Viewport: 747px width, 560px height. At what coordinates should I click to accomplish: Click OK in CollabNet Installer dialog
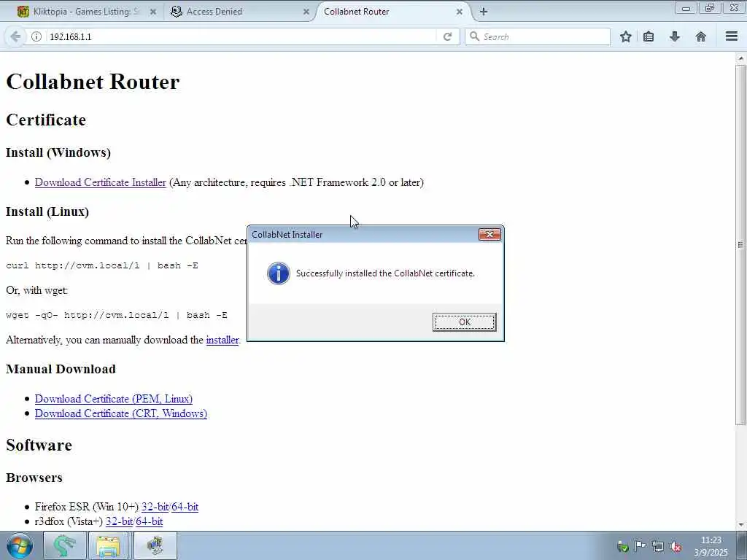[x=465, y=322]
